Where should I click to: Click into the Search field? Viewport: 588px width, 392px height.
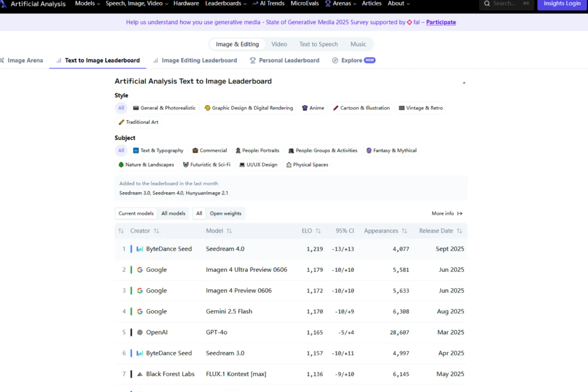(506, 4)
